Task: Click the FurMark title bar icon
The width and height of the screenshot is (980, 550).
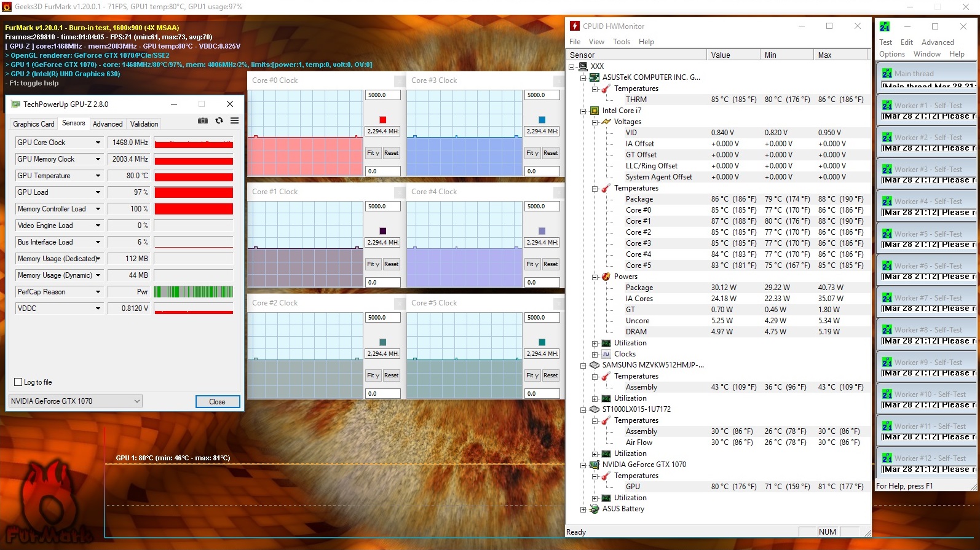Action: (x=7, y=7)
